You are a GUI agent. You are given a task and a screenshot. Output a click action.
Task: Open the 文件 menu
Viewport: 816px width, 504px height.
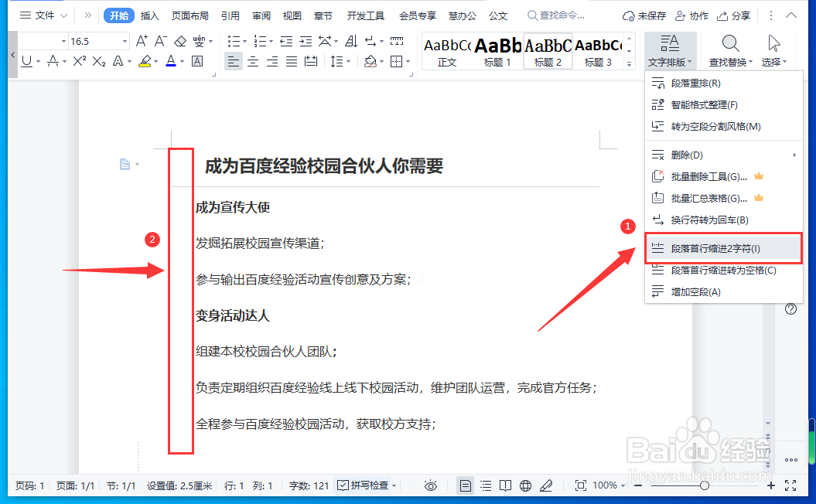(x=44, y=15)
